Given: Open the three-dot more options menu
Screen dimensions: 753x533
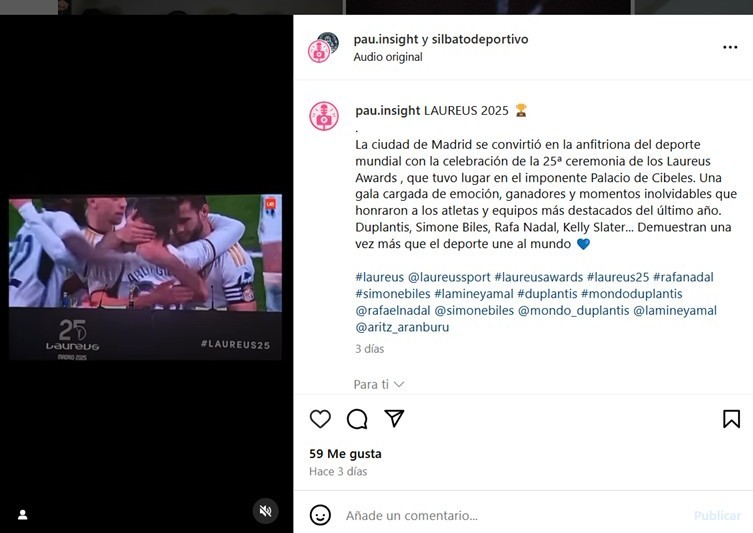Looking at the screenshot, I should coord(730,47).
